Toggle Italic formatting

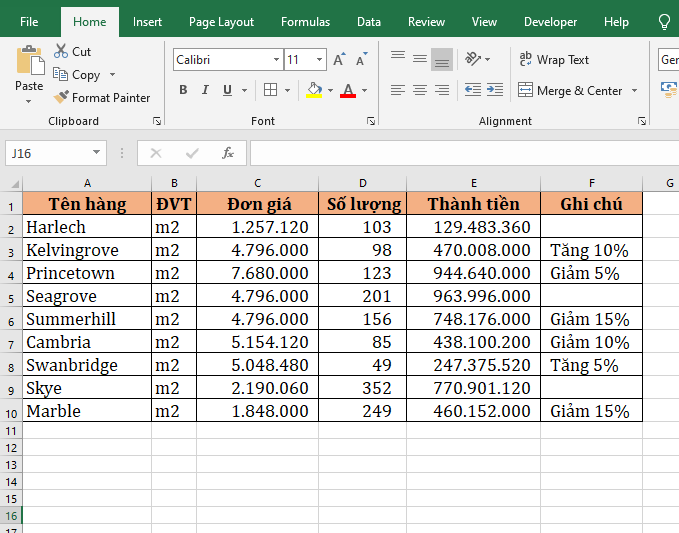206,90
